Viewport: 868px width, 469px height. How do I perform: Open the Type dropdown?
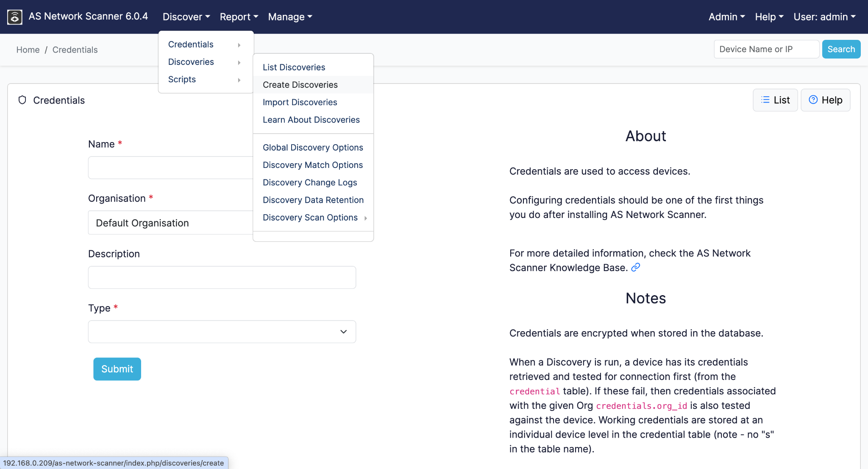(x=222, y=332)
